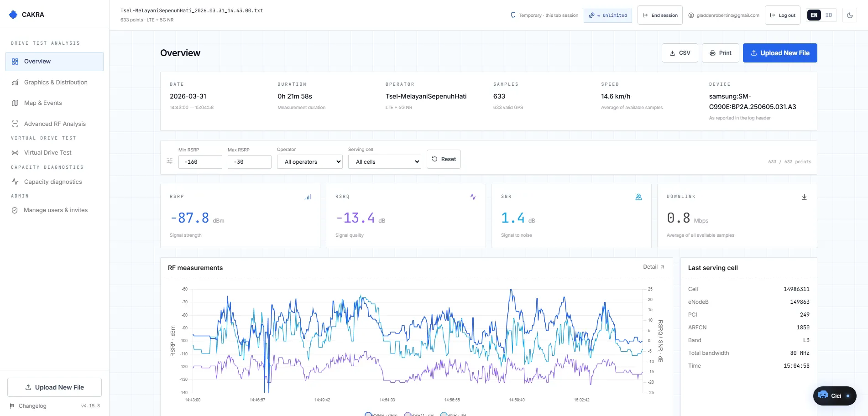
Task: Export data as CSV
Action: pyautogui.click(x=680, y=53)
